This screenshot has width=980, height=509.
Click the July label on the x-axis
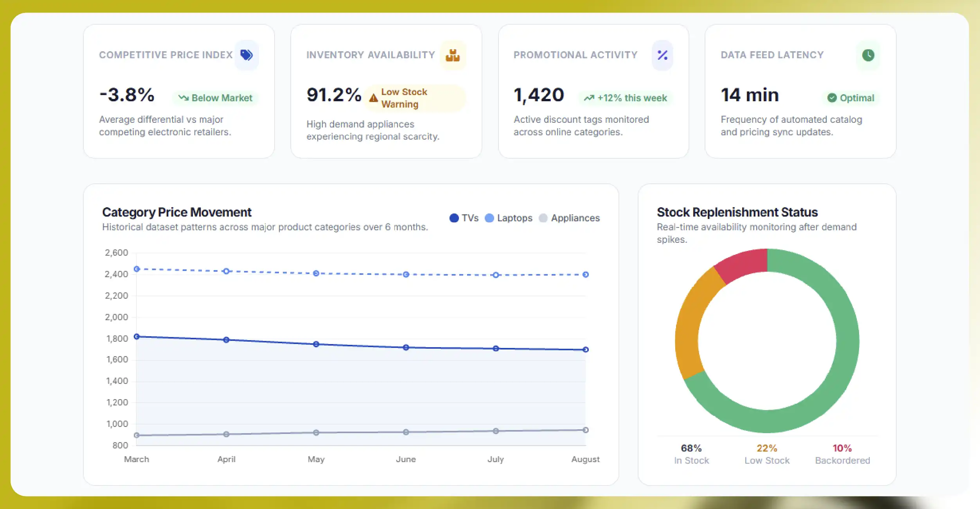click(x=495, y=459)
